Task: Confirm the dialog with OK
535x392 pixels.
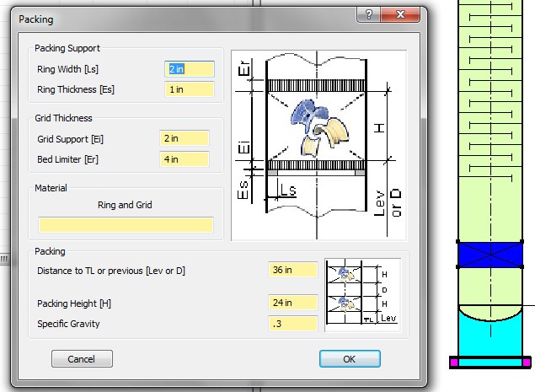Action: [x=350, y=359]
